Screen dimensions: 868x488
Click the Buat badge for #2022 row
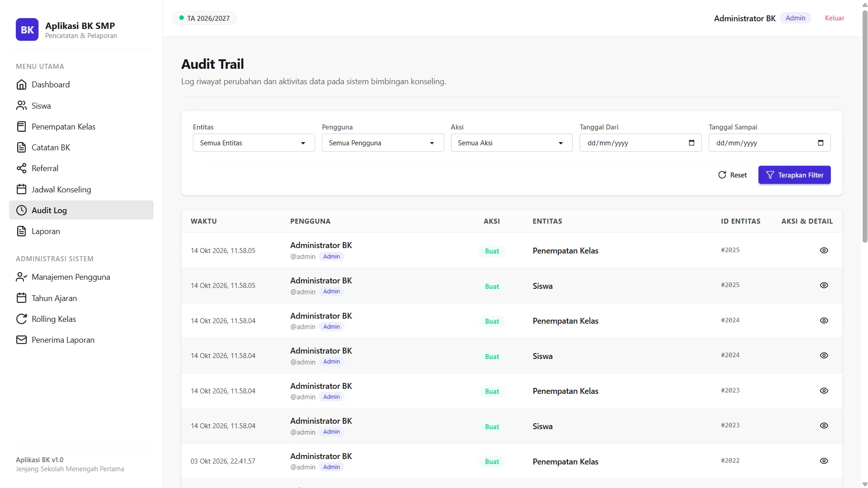click(492, 462)
